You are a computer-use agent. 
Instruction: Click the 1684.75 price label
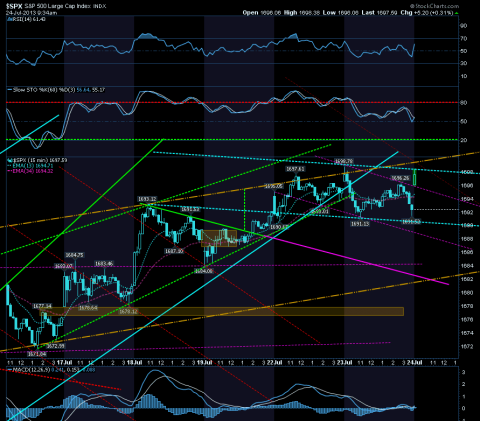[x=75, y=255]
